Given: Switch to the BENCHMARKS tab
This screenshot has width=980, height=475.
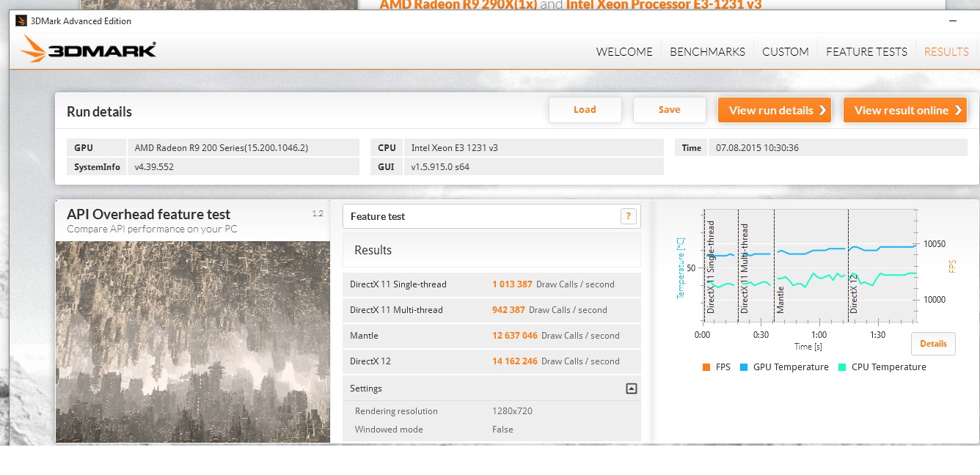Looking at the screenshot, I should pyautogui.click(x=707, y=51).
